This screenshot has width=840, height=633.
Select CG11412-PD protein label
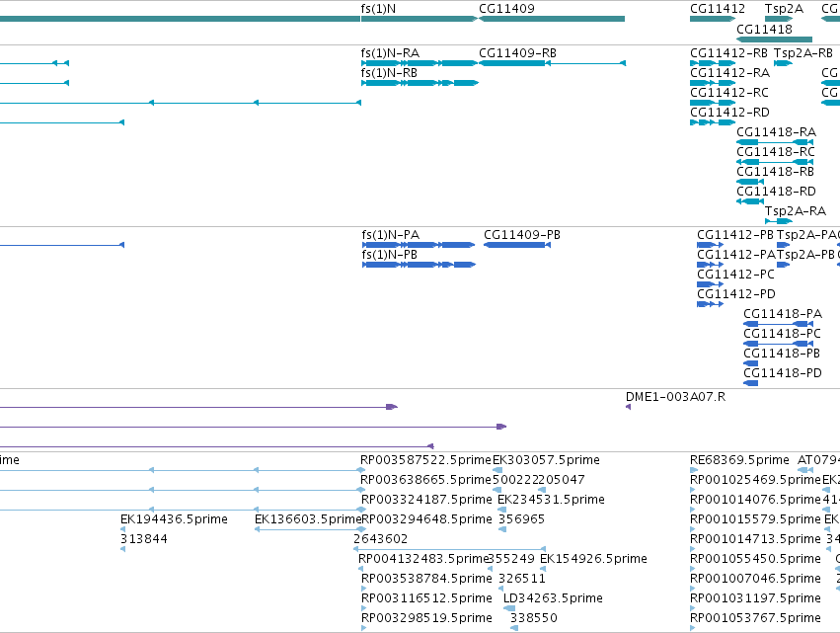(x=736, y=294)
